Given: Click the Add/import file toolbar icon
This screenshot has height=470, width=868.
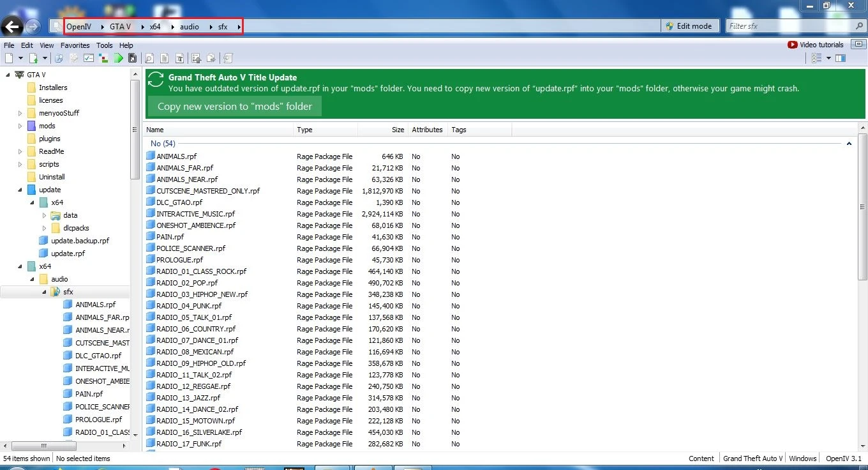Looking at the screenshot, I should coord(33,58).
